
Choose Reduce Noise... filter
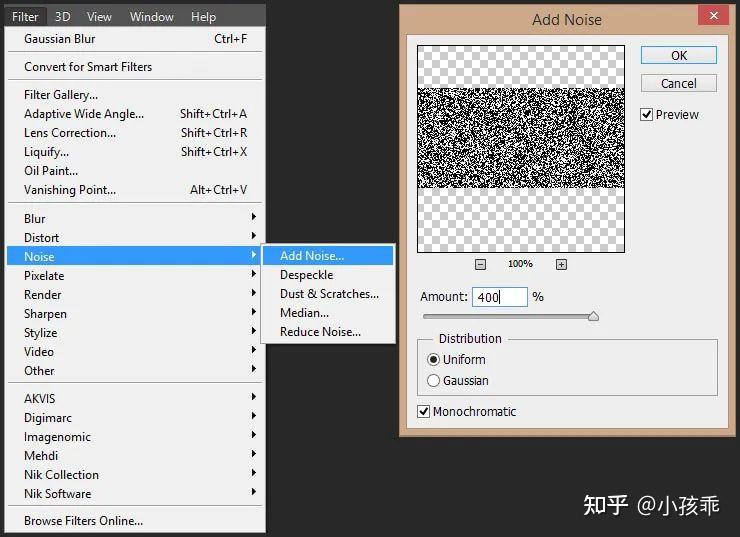(328, 332)
